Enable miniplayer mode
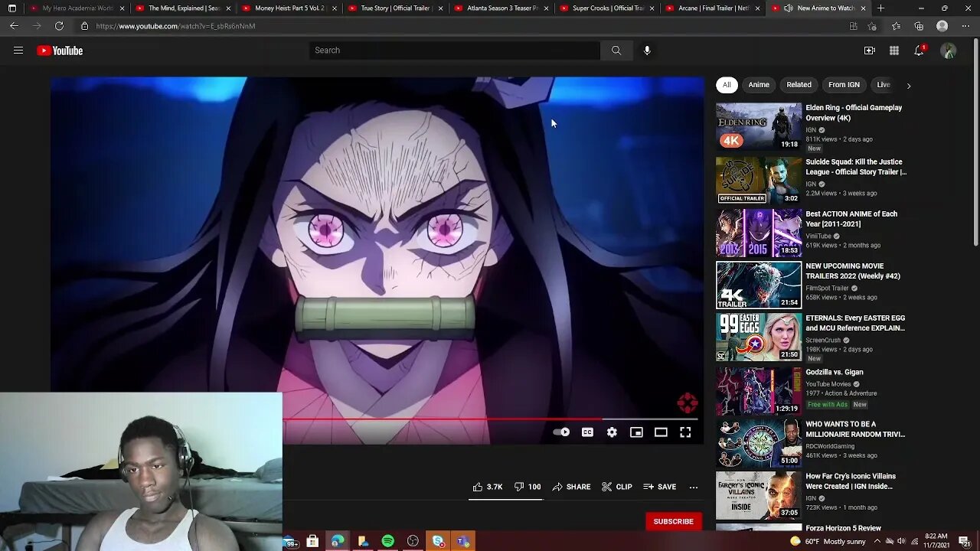This screenshot has height=551, width=980. tap(636, 432)
